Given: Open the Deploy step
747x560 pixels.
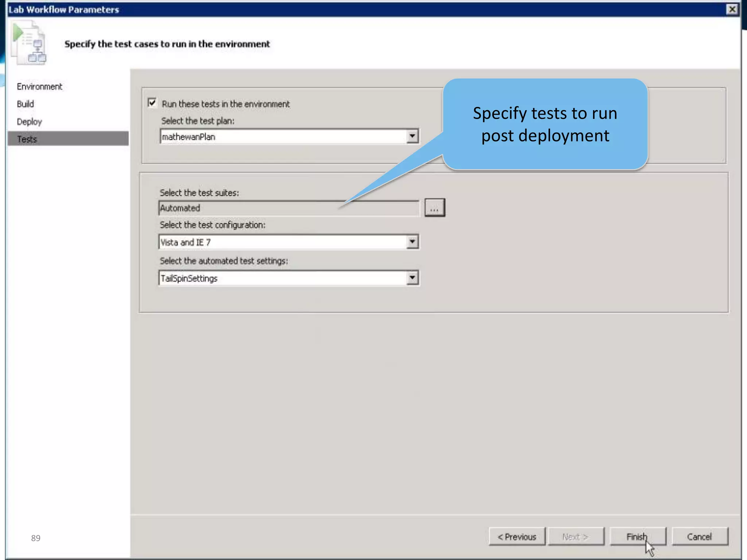Looking at the screenshot, I should click(x=29, y=121).
